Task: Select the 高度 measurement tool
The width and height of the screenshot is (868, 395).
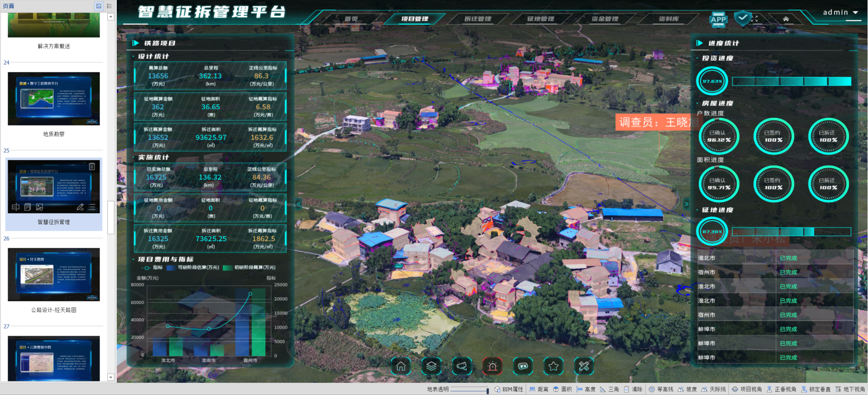Action: click(586, 389)
